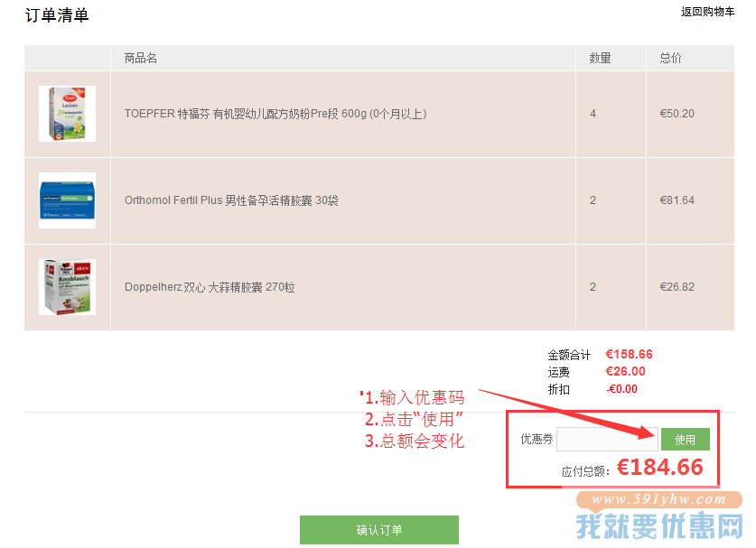Click the 运费 label
The image size is (756, 548).
[558, 372]
